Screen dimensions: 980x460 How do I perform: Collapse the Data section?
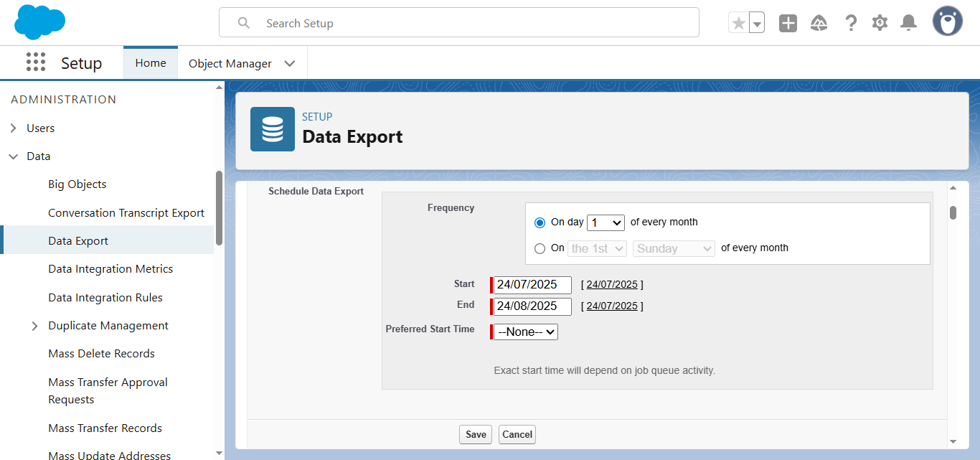pyautogui.click(x=14, y=156)
